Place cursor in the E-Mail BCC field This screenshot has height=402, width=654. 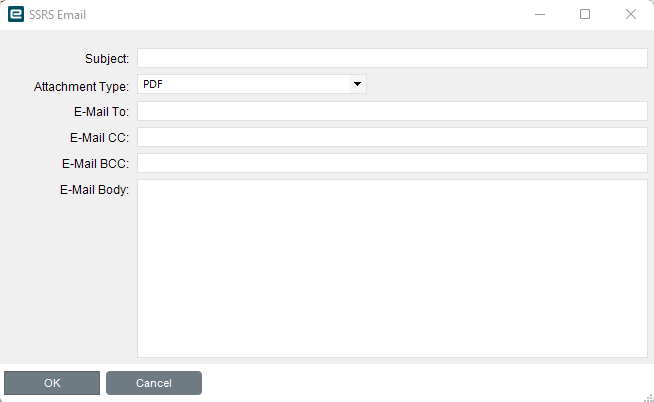tap(392, 163)
